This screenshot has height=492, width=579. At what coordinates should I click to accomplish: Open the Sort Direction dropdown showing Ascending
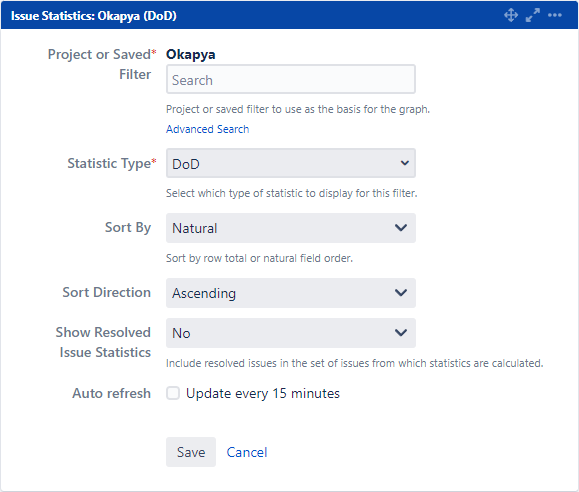click(291, 293)
